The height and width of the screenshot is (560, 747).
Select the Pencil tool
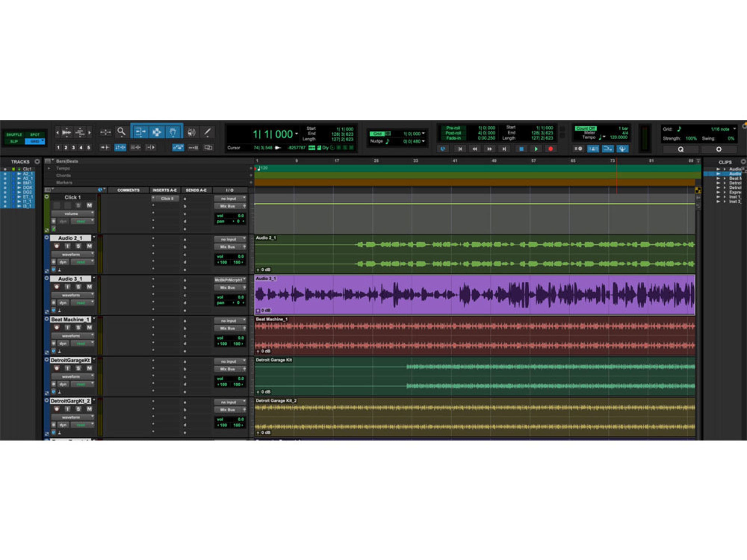[207, 132]
